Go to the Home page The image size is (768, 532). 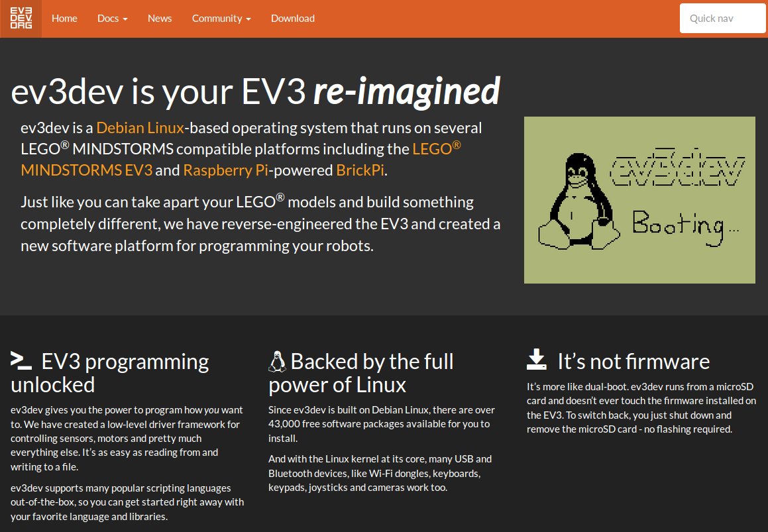tap(64, 19)
